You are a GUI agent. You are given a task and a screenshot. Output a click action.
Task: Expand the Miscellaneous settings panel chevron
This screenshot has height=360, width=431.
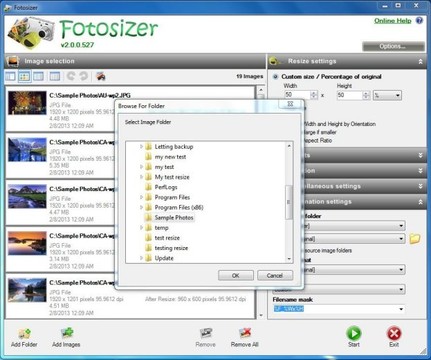pos(421,186)
